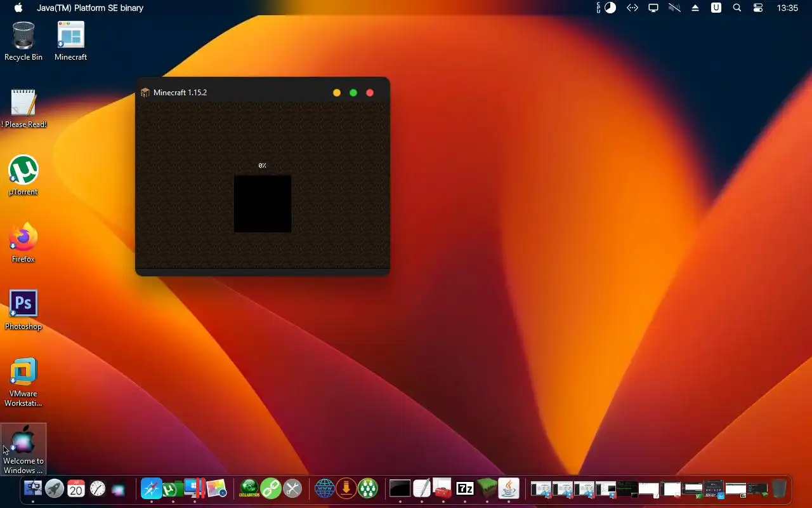Screen dimensions: 812x508
Task: Click the 13:35 clock in menu bar
Action: coord(787,8)
